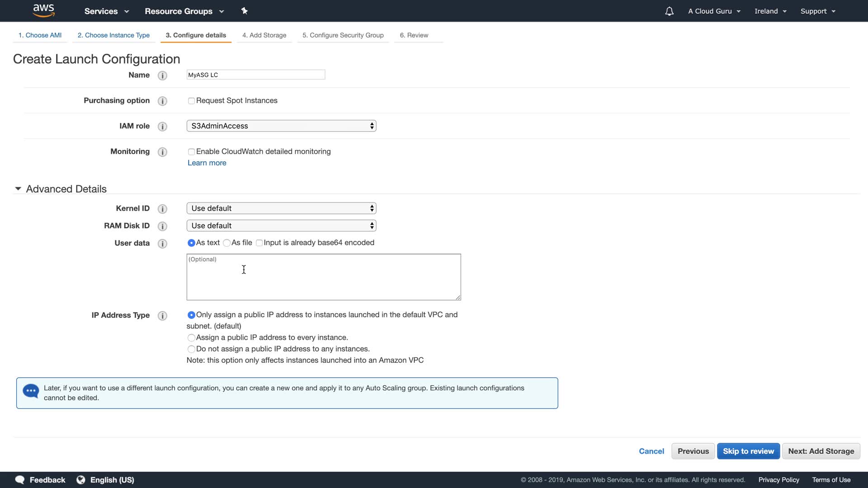The height and width of the screenshot is (488, 868).
Task: Open the notifications bell icon
Action: pos(669,11)
